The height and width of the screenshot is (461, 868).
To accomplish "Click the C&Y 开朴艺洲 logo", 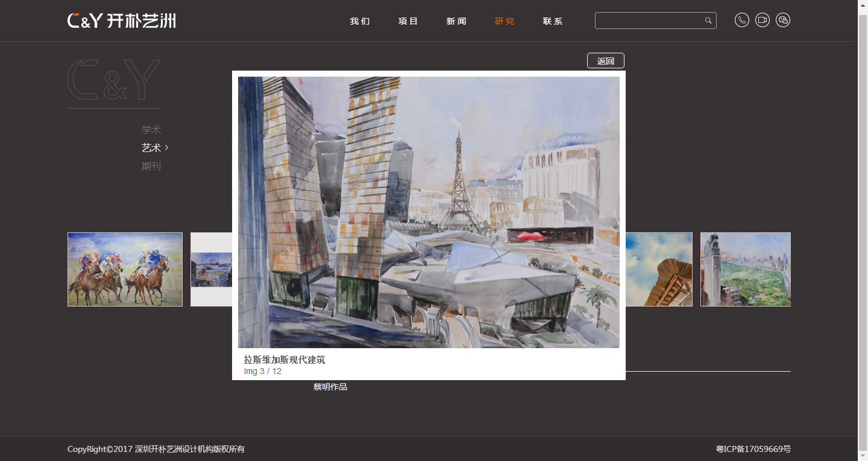I will click(122, 21).
